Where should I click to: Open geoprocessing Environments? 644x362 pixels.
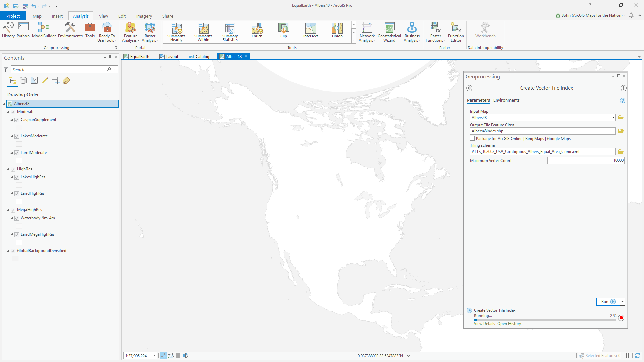[x=70, y=30]
